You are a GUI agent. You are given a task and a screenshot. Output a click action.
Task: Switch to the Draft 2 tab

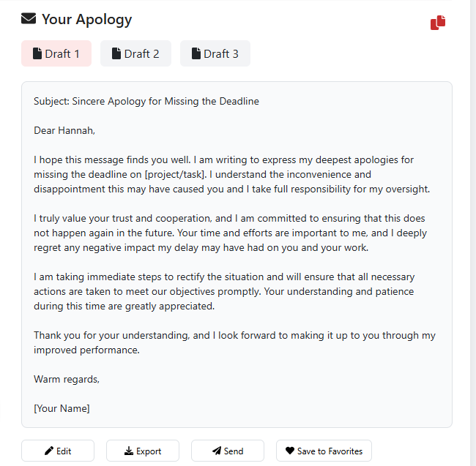coord(135,53)
